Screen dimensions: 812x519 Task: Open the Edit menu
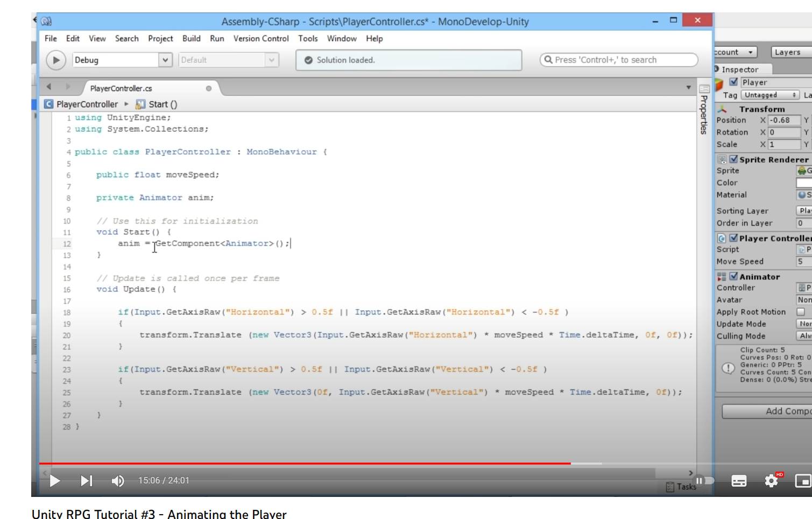pos(73,39)
